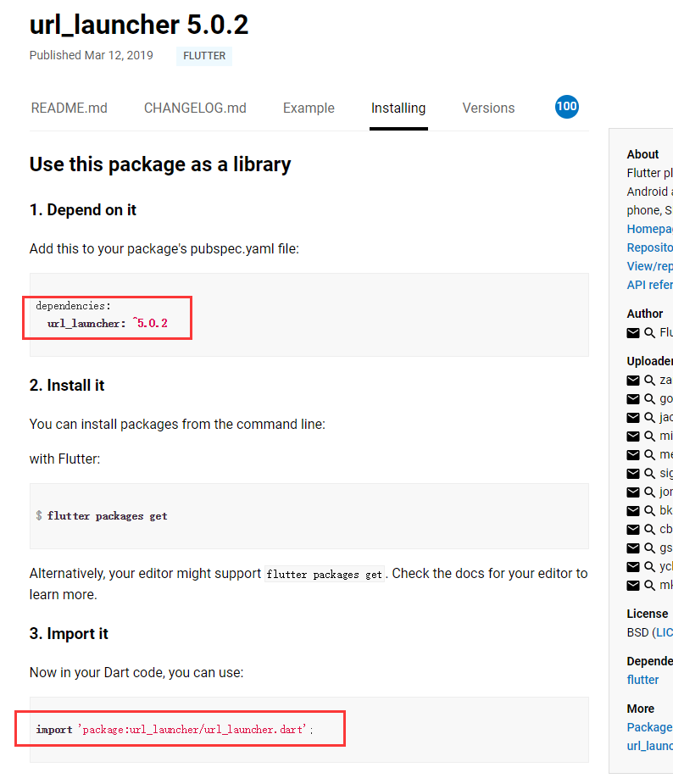Click the '1. Depend on it' heading
The height and width of the screenshot is (784, 673).
click(x=82, y=210)
